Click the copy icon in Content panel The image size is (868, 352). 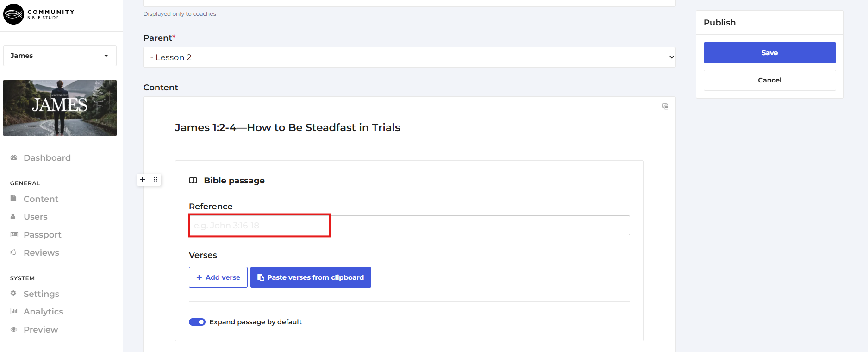click(x=665, y=107)
